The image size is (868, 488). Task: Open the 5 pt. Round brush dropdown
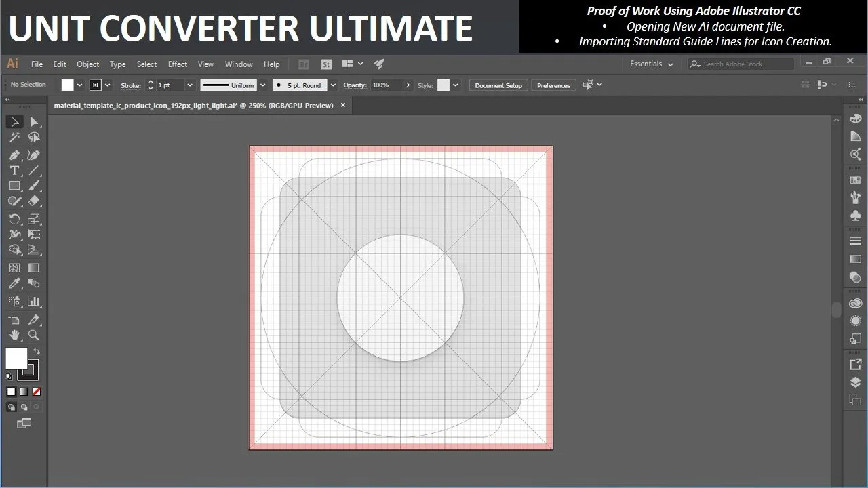click(x=333, y=85)
